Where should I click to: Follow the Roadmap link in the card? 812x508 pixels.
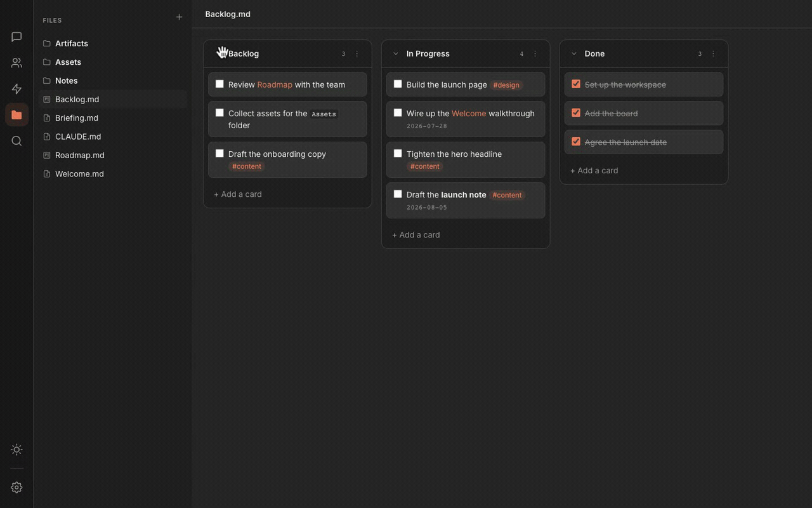pos(275,84)
